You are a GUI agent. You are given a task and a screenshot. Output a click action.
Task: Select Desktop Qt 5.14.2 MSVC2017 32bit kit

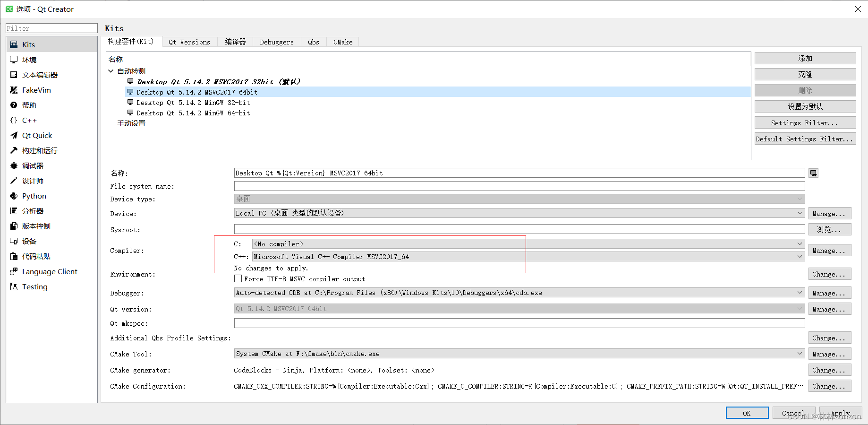219,82
